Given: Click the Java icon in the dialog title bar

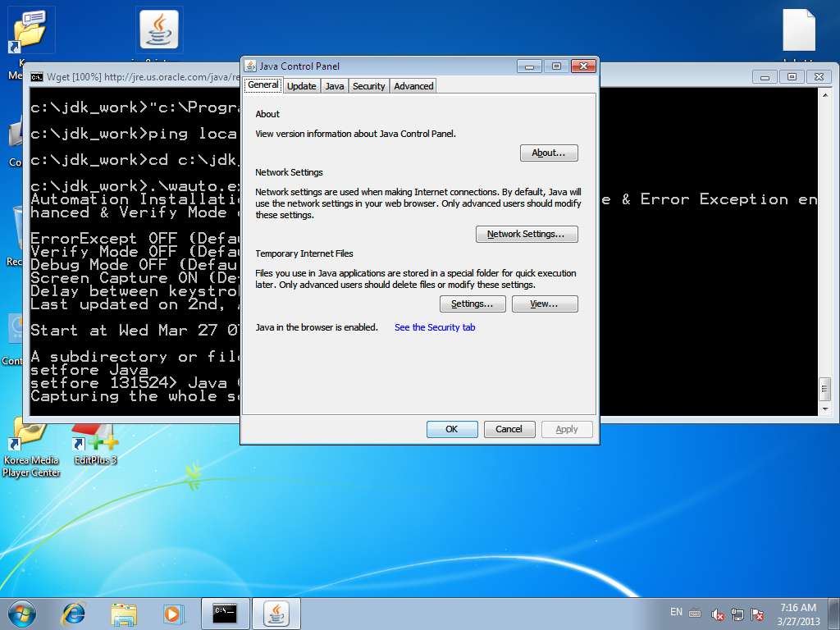Looking at the screenshot, I should (x=250, y=66).
